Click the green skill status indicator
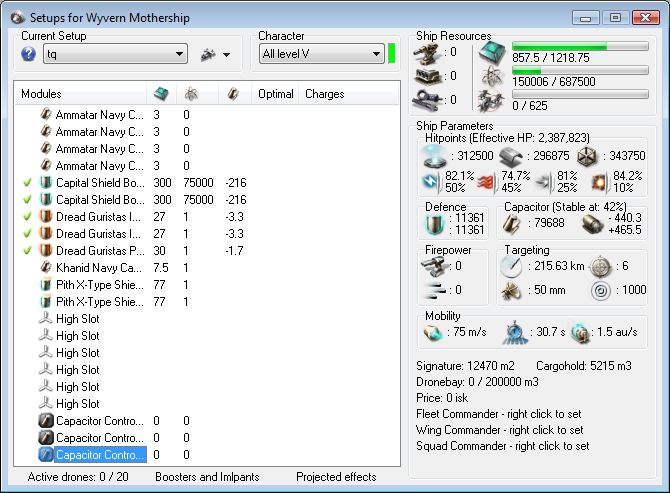 pyautogui.click(x=391, y=54)
